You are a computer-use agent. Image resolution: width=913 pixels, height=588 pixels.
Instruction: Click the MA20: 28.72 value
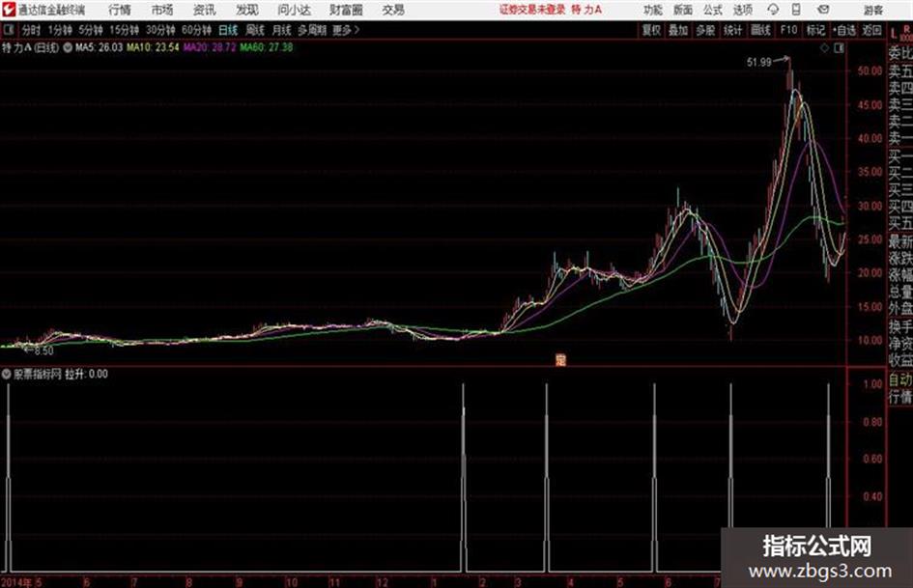pyautogui.click(x=210, y=47)
